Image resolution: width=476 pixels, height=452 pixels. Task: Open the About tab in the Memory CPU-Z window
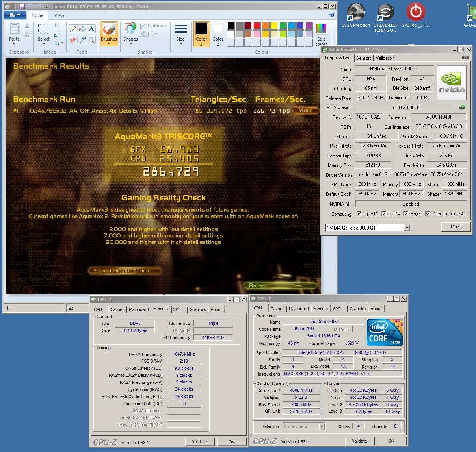216,309
